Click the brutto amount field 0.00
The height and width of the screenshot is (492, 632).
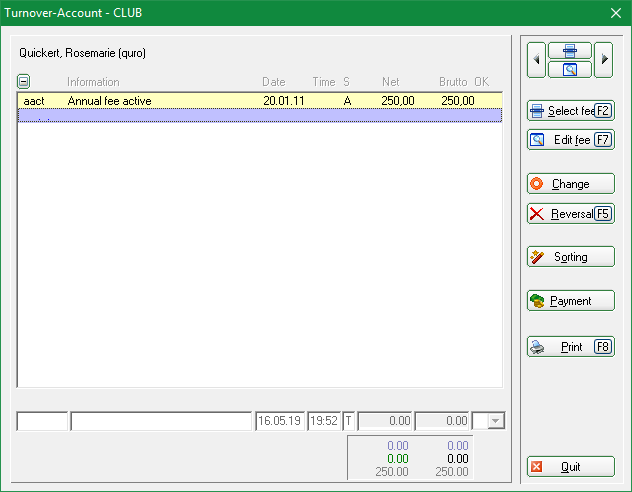[x=442, y=421]
